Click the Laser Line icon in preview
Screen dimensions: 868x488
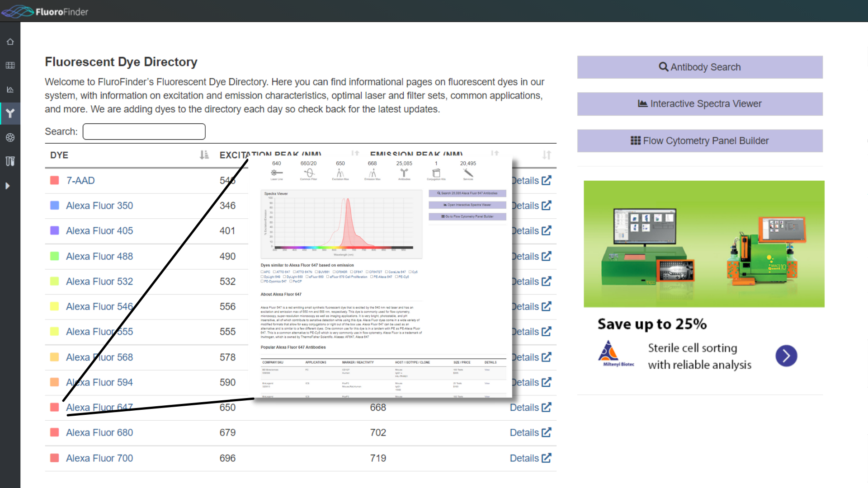[x=277, y=173]
